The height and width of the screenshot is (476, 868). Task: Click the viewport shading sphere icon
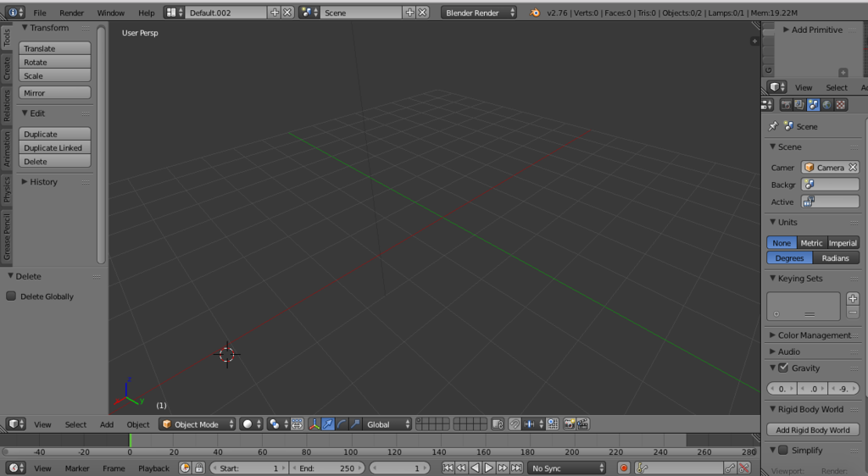point(251,424)
